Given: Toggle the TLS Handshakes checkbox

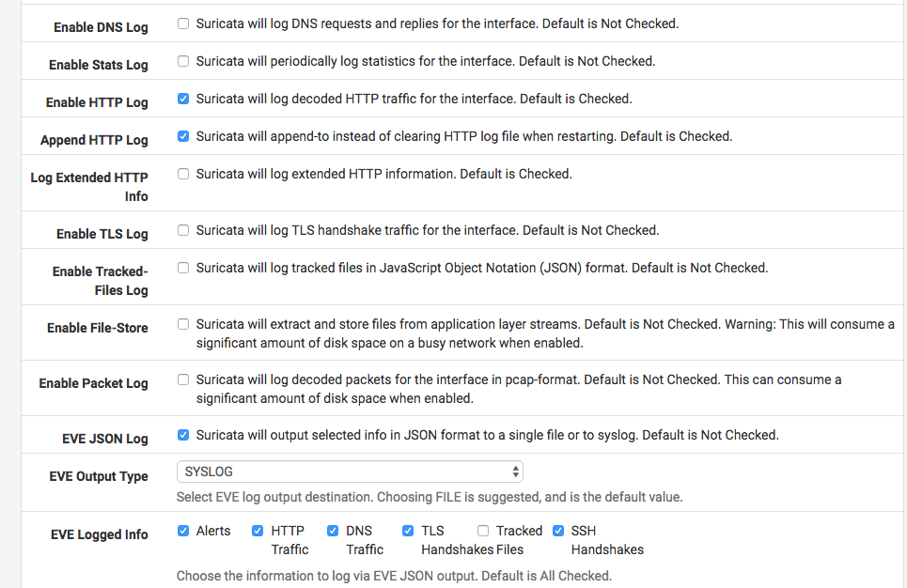Looking at the screenshot, I should click(x=408, y=531).
